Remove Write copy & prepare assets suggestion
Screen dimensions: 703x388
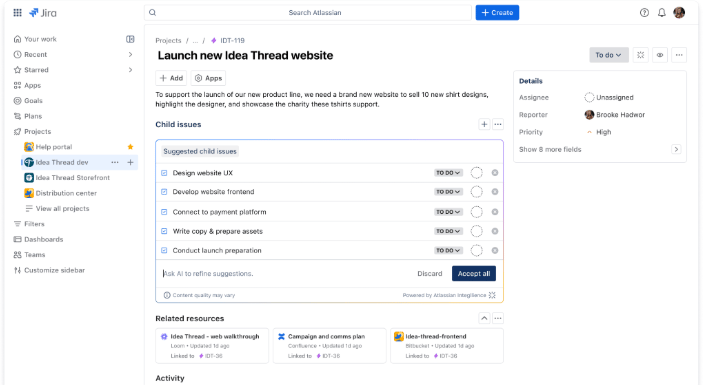495,231
